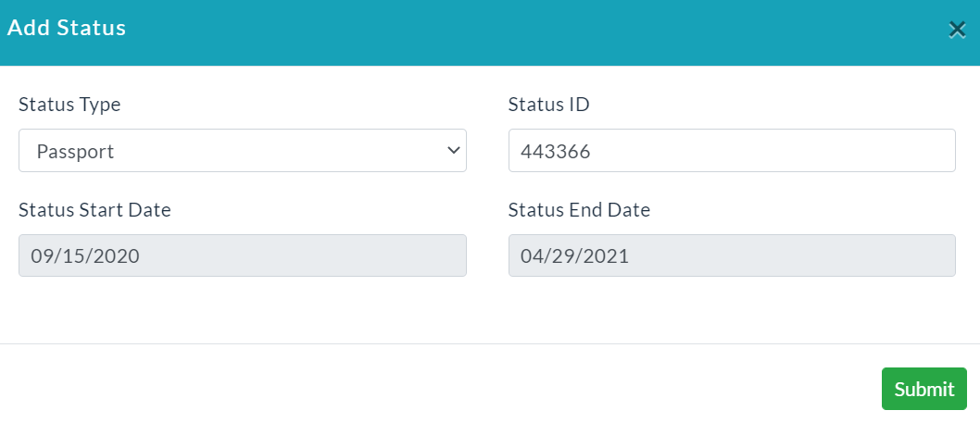This screenshot has width=980, height=423.
Task: Click the 09/15/2020 date value
Action: 85,256
